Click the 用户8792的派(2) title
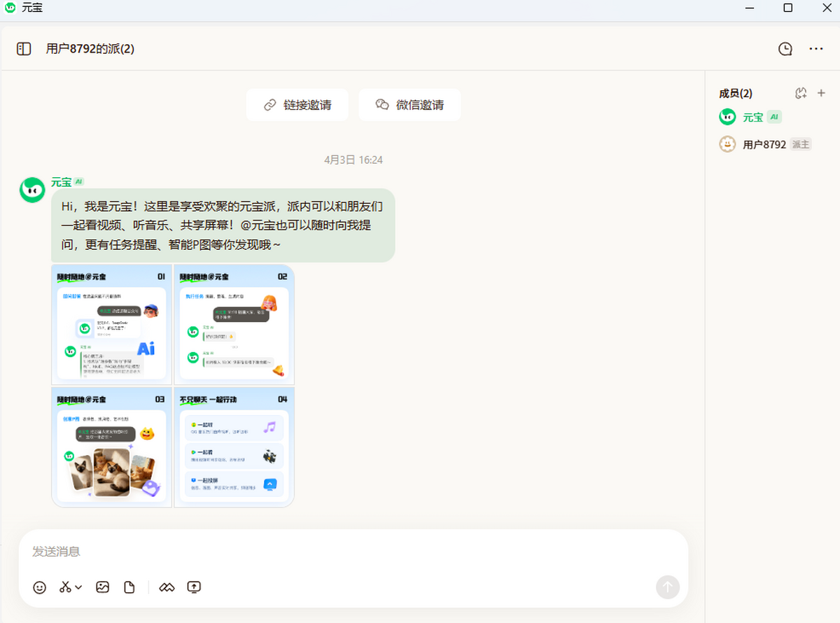This screenshot has height=623, width=840. point(90,49)
